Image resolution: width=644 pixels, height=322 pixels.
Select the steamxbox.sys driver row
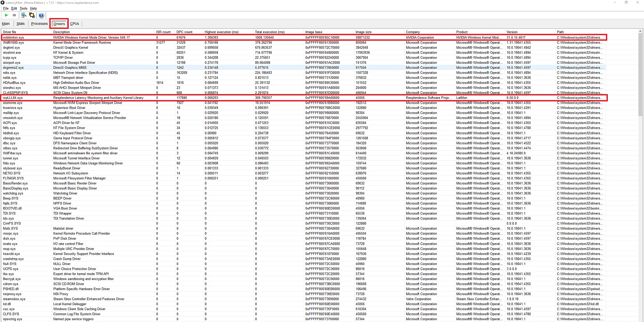pyautogui.click(x=14, y=299)
